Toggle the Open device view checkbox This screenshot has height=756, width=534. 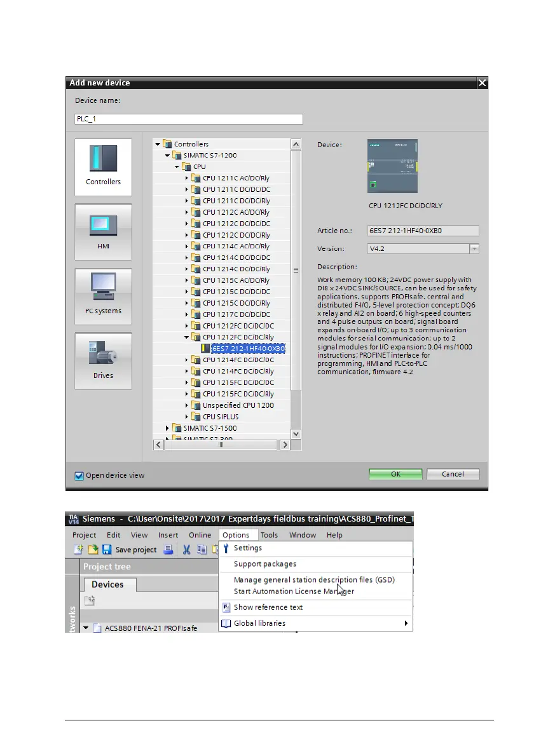coord(79,476)
